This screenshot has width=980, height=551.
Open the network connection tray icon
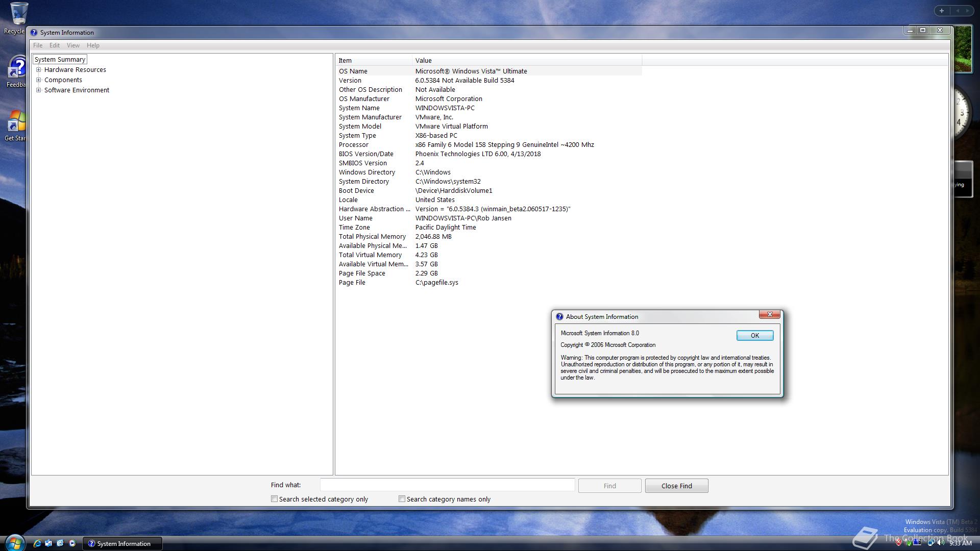[931, 542]
